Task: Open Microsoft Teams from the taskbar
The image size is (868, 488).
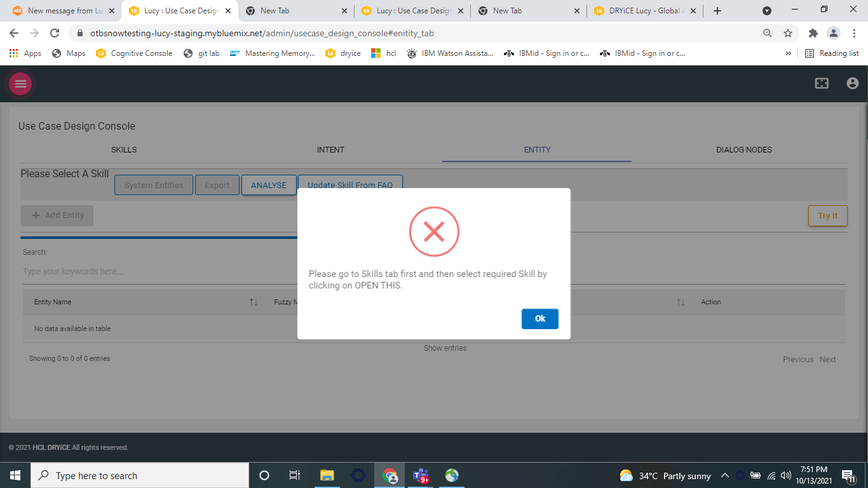Action: pyautogui.click(x=420, y=475)
